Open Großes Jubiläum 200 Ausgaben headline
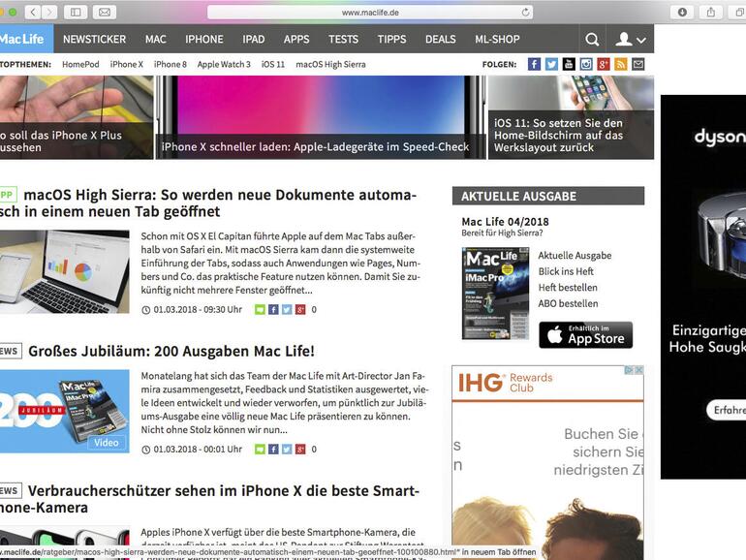The height and width of the screenshot is (560, 746). coord(171,351)
